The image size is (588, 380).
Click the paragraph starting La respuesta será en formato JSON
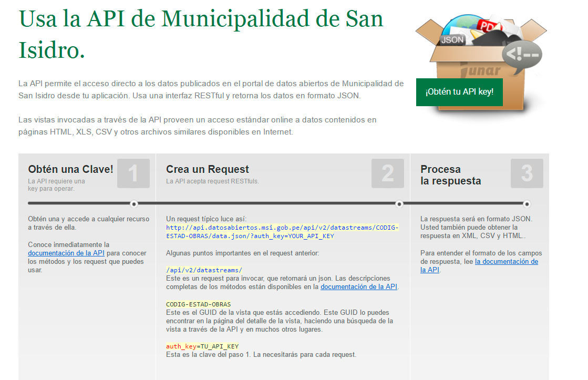(x=476, y=228)
